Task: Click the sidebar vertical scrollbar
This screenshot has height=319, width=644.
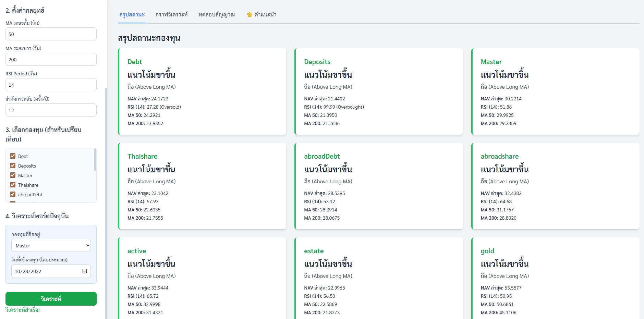Action: click(x=106, y=202)
